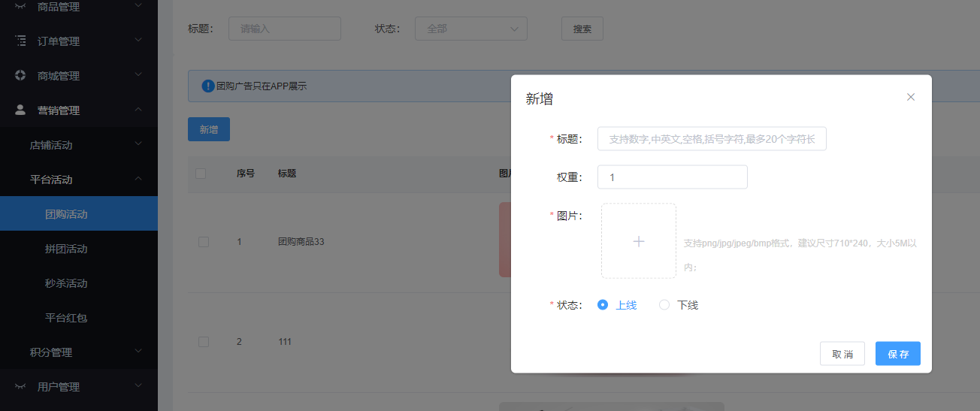Open the 状态 dropdown showing 全部
Image resolution: width=980 pixels, height=411 pixels.
coord(470,29)
